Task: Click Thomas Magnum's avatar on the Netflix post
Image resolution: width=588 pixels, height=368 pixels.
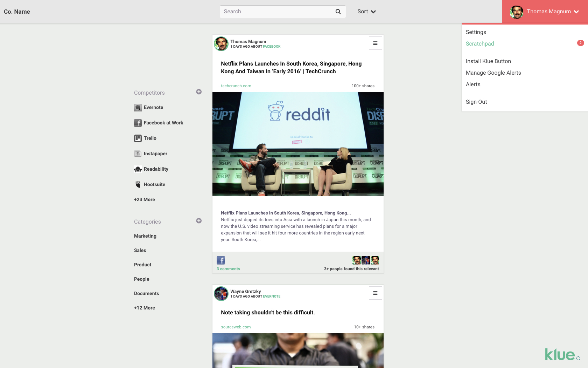Action: coord(221,44)
